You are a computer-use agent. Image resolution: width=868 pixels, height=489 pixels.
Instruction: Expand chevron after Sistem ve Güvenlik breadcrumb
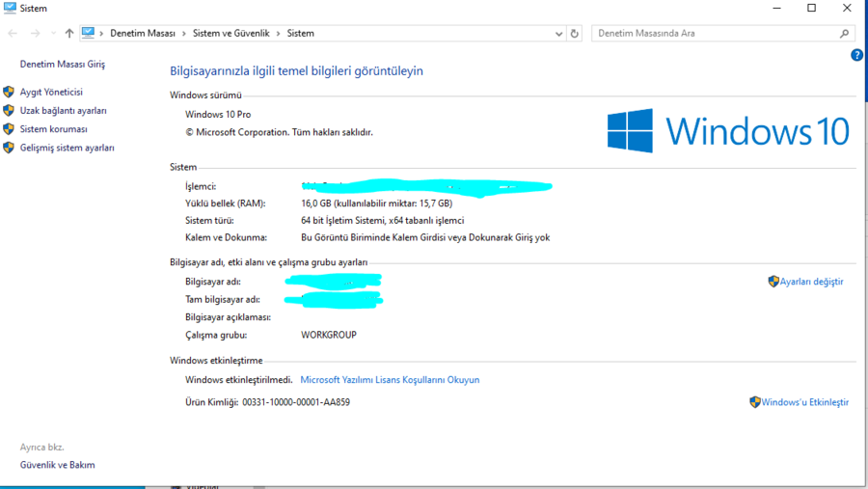pos(278,34)
